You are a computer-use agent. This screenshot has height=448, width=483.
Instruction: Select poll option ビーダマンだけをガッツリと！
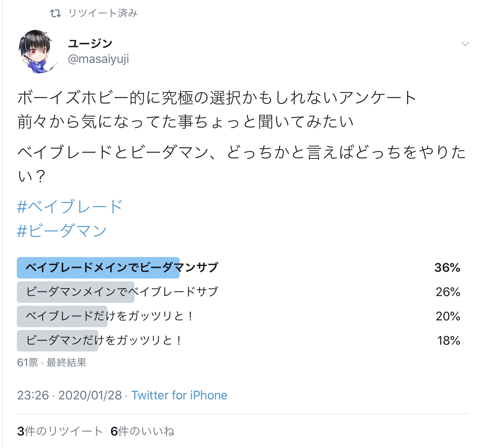click(104, 340)
